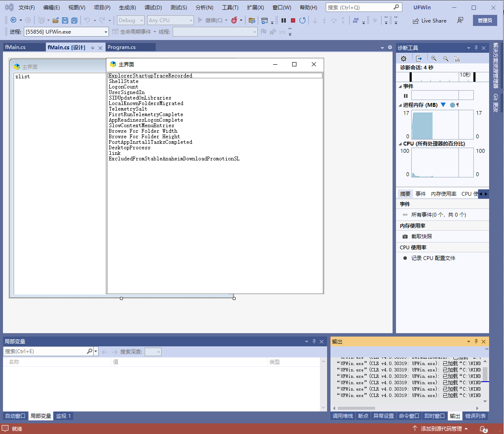Click the navigate backward arrow icon
Viewport: 504px width, 434px height.
[14, 20]
